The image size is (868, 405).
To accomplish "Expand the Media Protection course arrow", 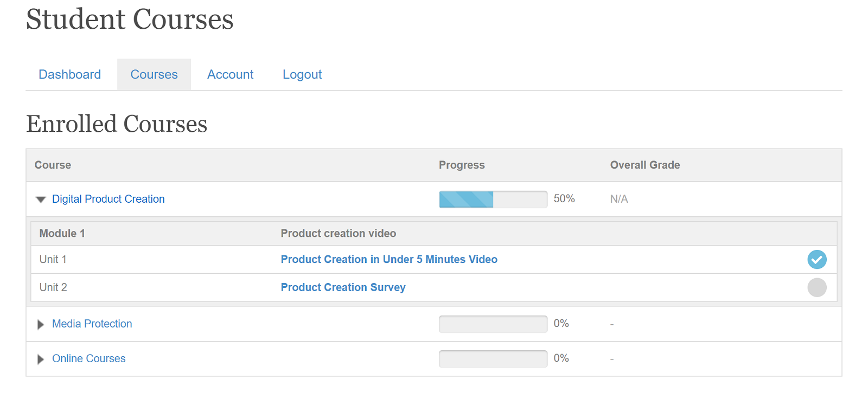I will click(x=41, y=324).
